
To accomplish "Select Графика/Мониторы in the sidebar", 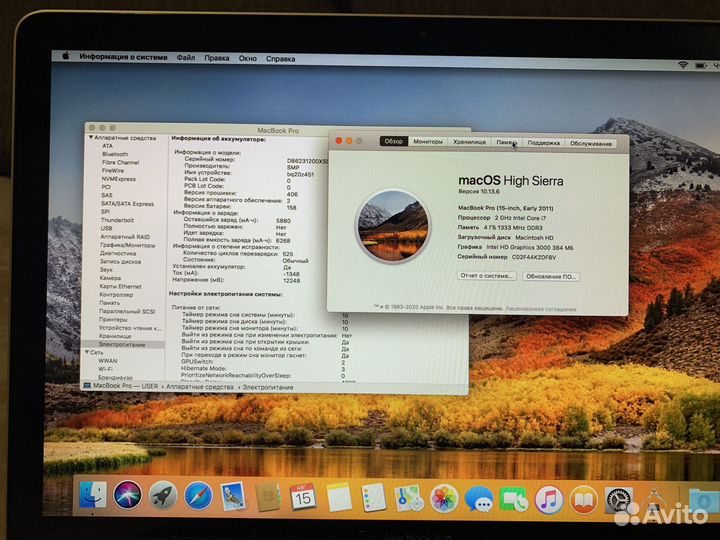I will pos(128,245).
